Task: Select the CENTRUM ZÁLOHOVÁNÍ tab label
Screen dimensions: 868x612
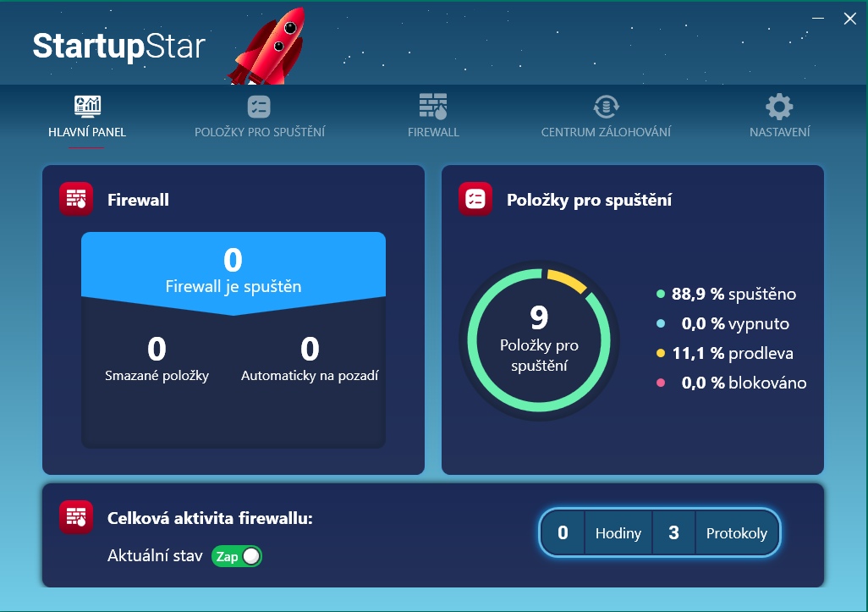Action: 606,132
